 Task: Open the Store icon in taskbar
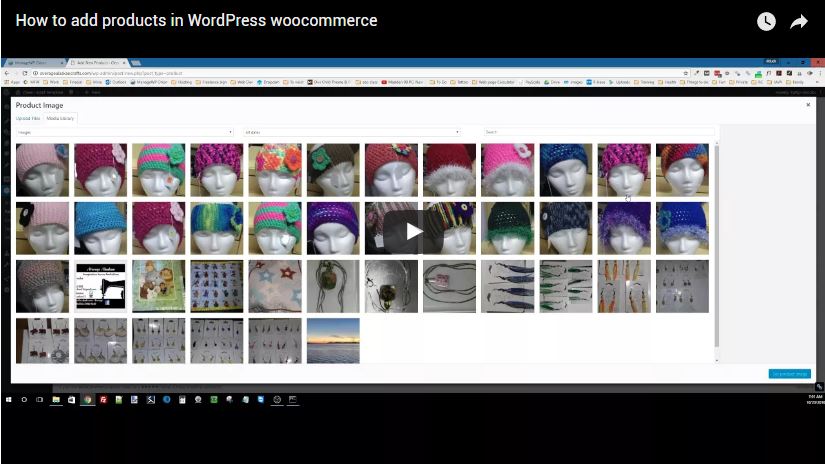[x=72, y=400]
